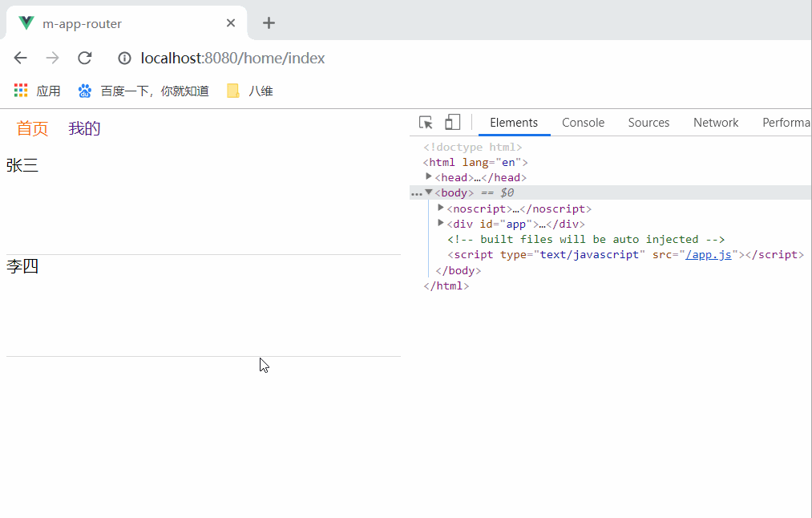Select the script type text/javascript line
812x518 pixels.
click(x=625, y=254)
